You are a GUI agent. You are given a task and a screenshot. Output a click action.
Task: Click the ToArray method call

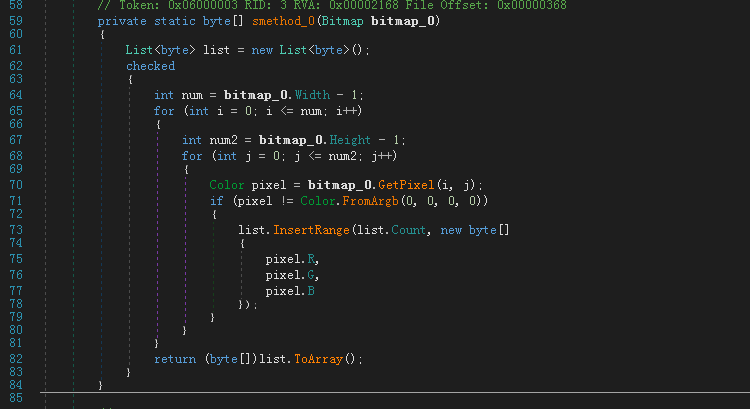319,359
